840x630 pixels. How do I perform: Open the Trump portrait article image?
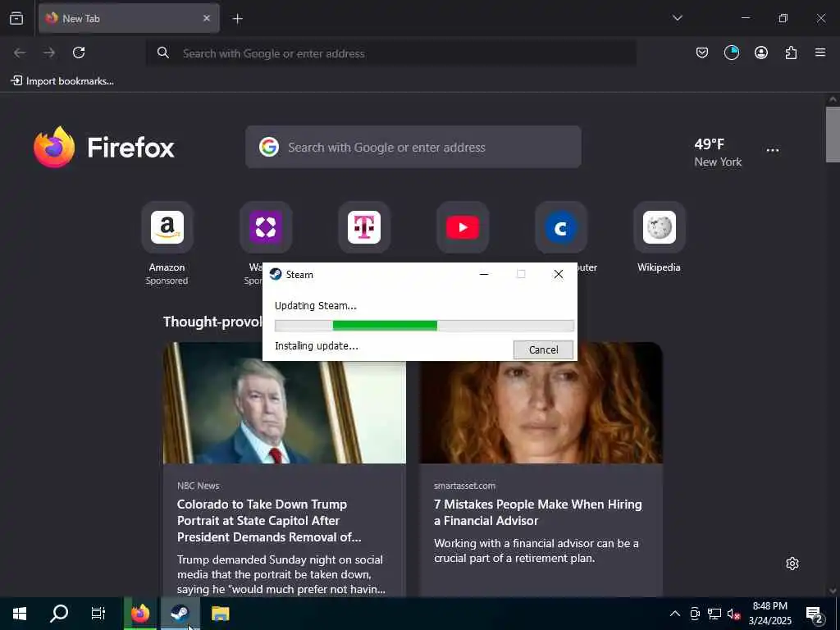coord(285,412)
